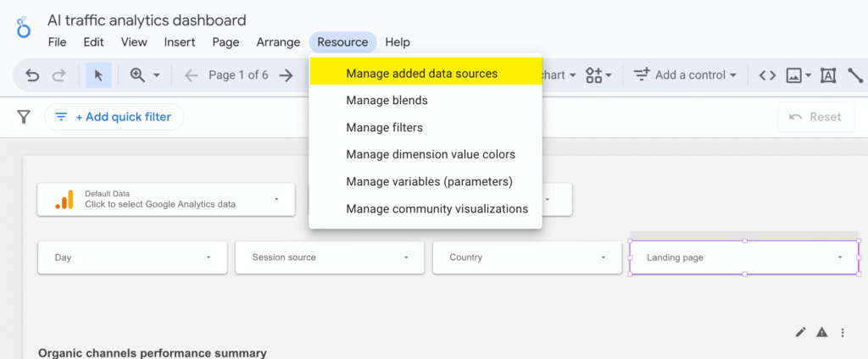868x359 pixels.
Task: Click the warning triangle icon
Action: pos(822,332)
